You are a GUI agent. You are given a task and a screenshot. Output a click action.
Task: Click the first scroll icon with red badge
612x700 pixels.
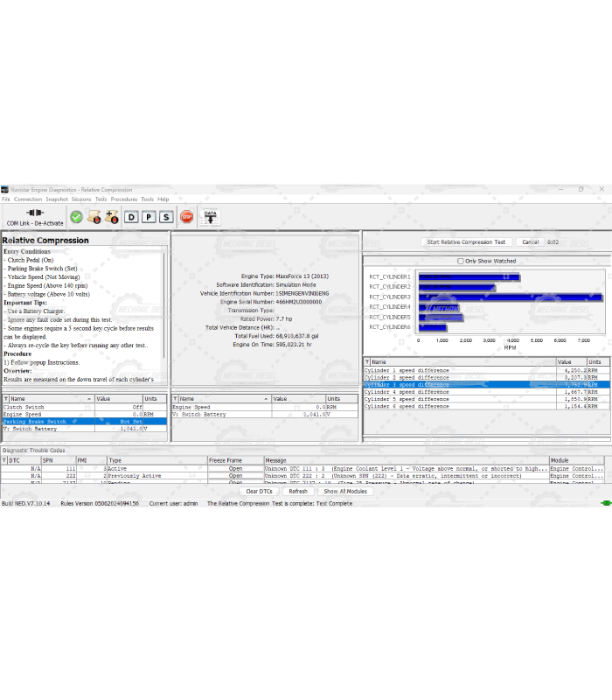94,217
